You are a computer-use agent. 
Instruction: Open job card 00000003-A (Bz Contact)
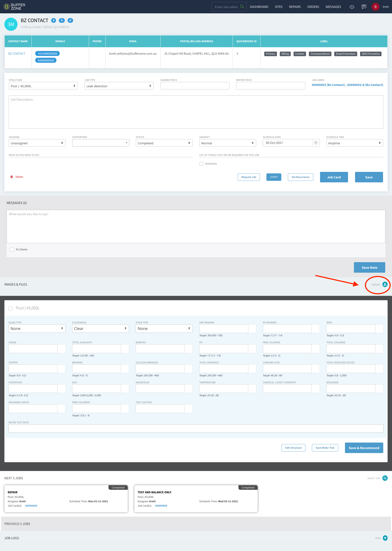[365, 85]
